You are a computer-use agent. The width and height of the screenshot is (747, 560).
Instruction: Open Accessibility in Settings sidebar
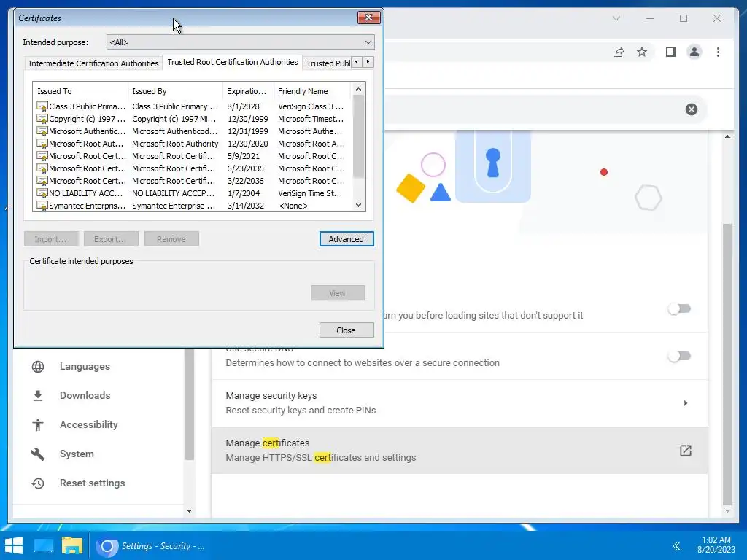(x=88, y=424)
